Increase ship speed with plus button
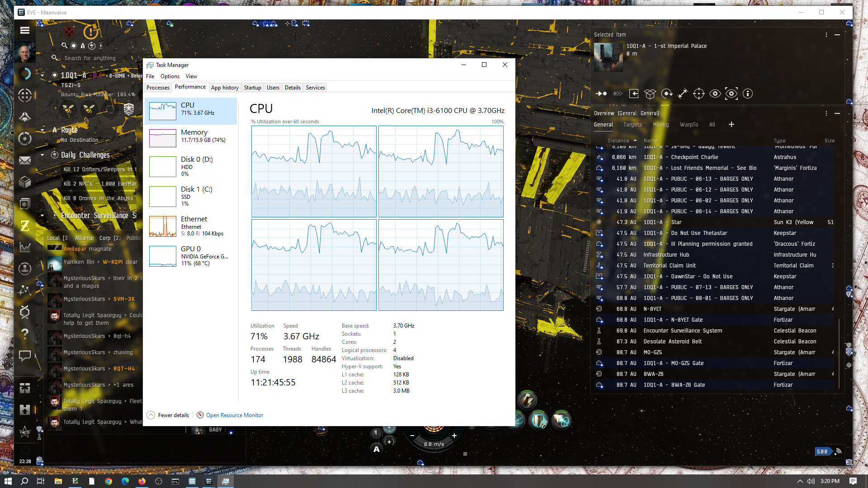 pyautogui.click(x=454, y=436)
